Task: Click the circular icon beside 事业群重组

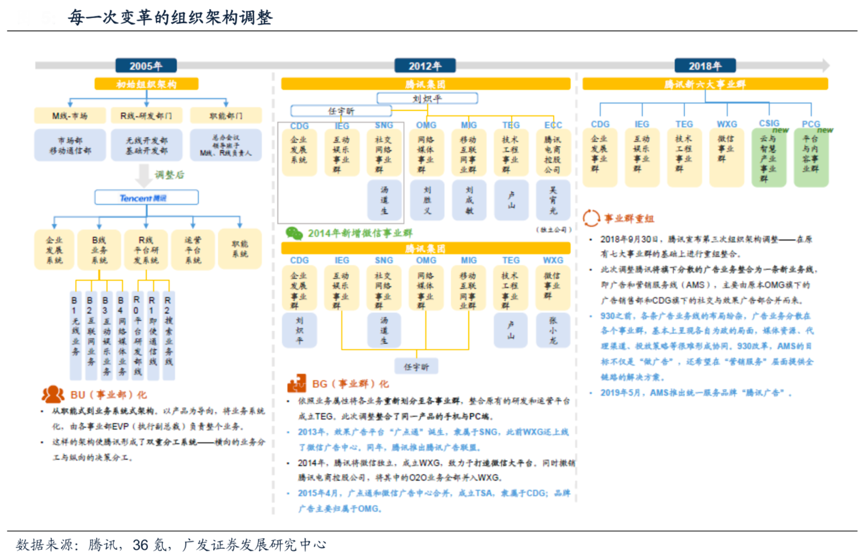Action: pyautogui.click(x=592, y=217)
